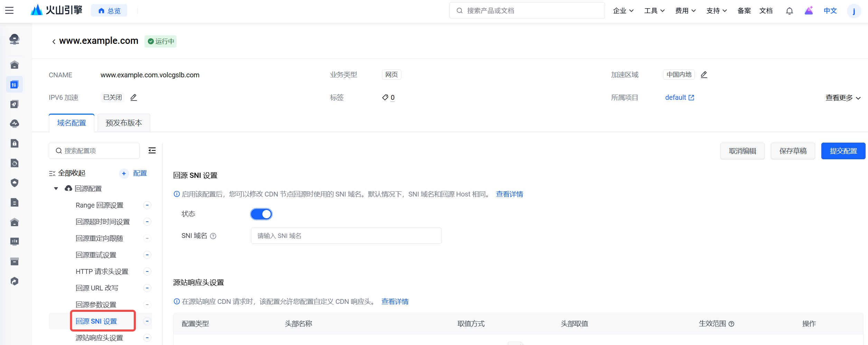
Task: Click the SNI 域名 help question icon
Action: pyautogui.click(x=213, y=236)
